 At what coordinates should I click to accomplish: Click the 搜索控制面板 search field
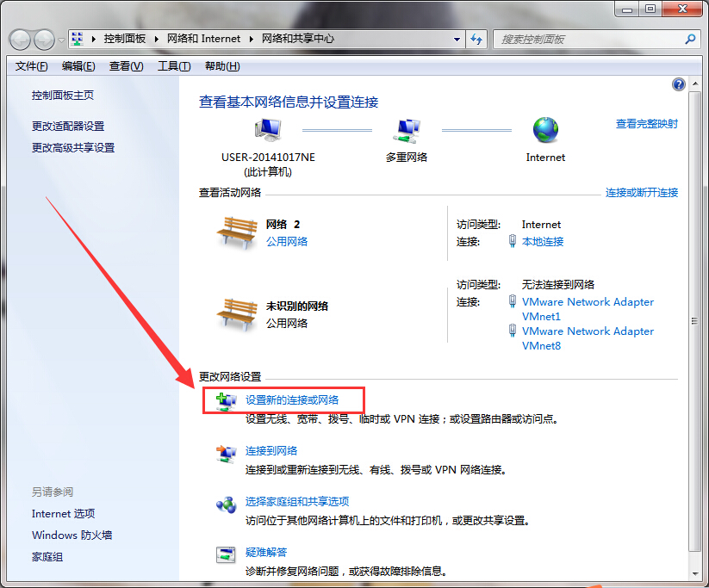590,40
